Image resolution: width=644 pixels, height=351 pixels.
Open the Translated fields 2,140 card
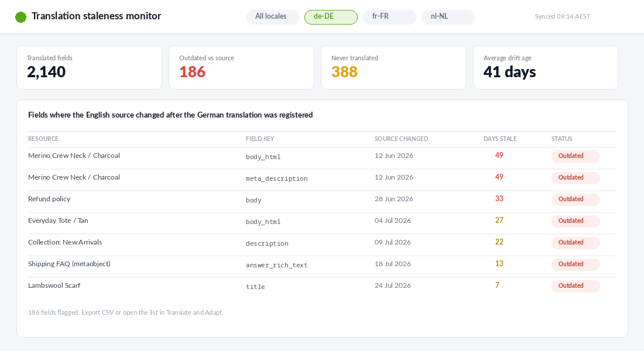89,67
